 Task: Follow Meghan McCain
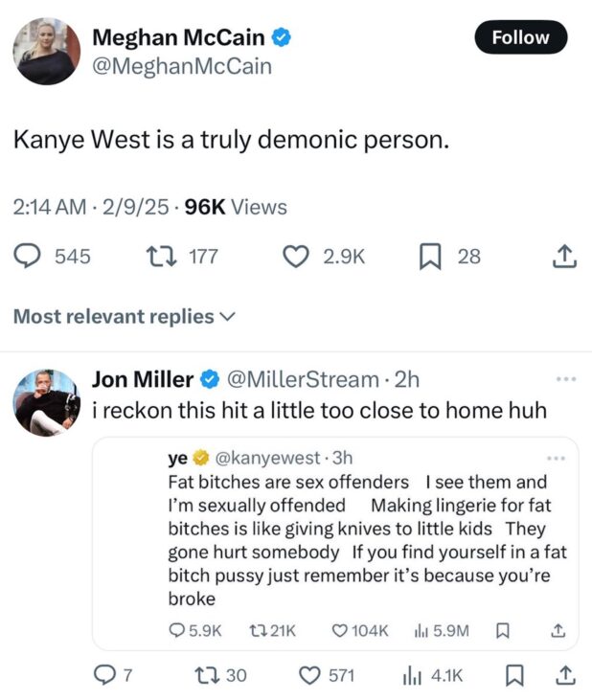[520, 37]
